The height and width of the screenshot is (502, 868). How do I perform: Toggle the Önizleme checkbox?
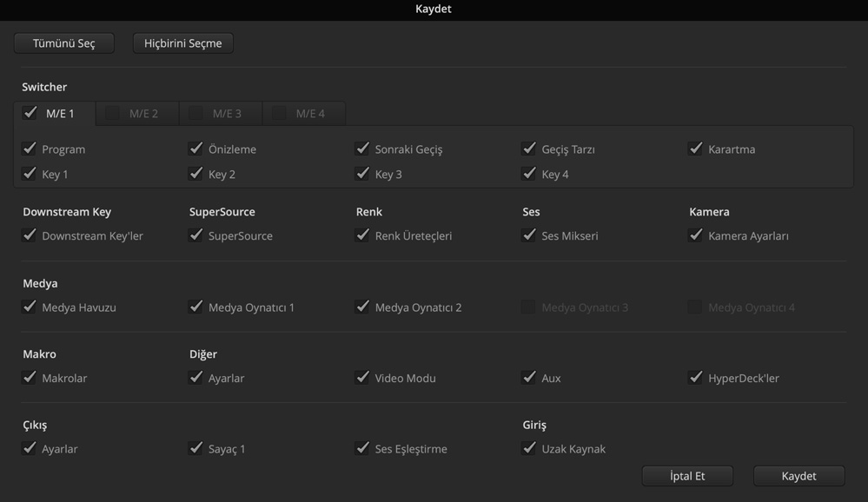[196, 149]
